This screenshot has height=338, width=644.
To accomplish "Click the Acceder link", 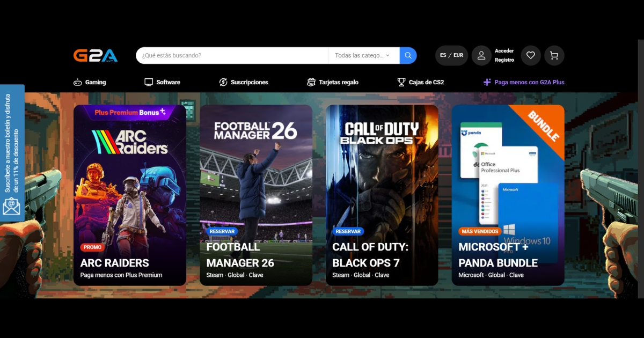I will [x=504, y=51].
